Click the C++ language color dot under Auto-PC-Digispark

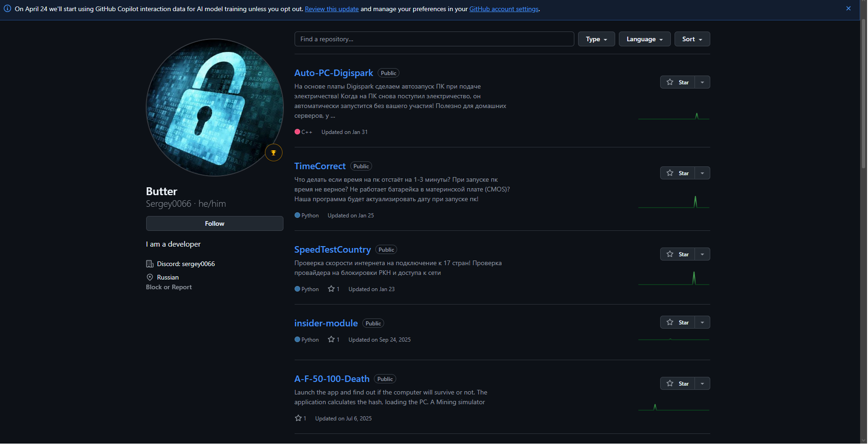297,132
